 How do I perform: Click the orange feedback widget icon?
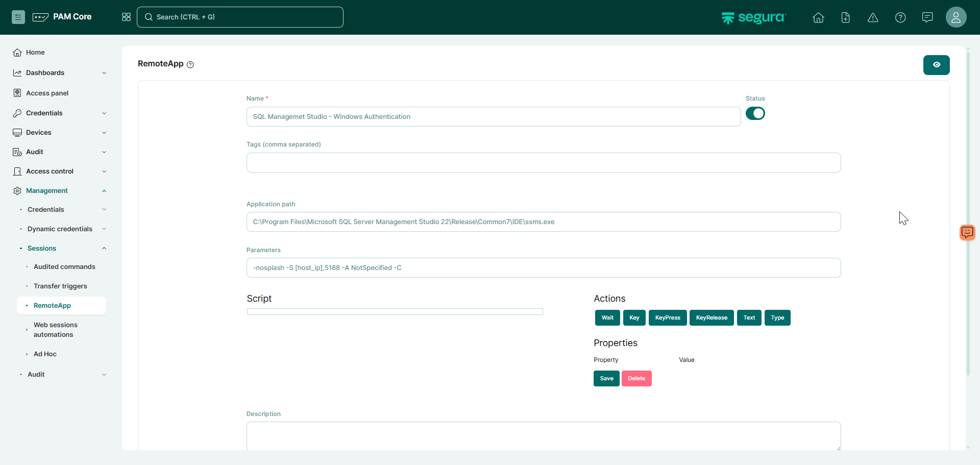tap(967, 232)
